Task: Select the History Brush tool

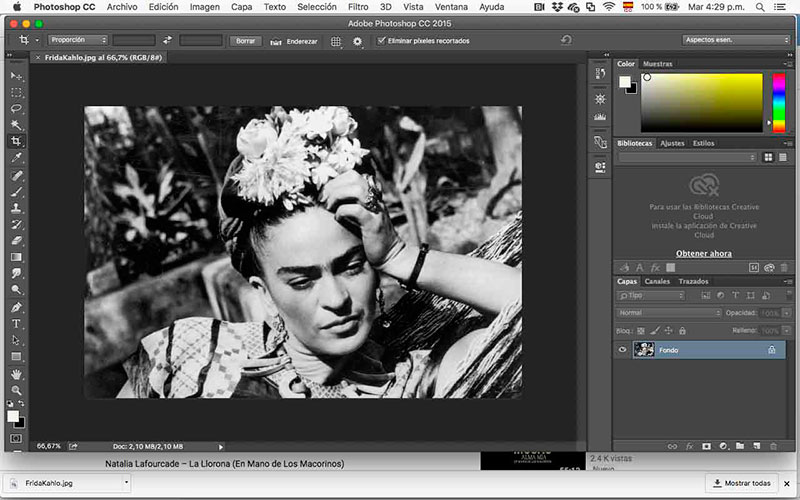Action: coord(16,224)
